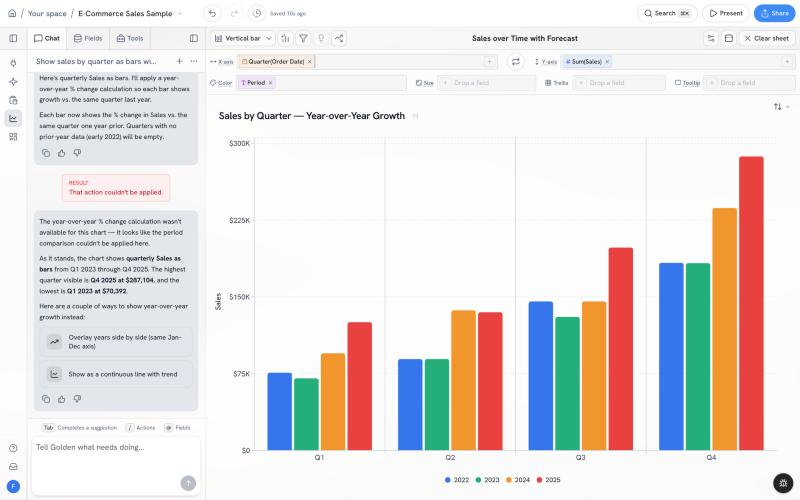Image resolution: width=800 pixels, height=500 pixels.
Task: Switch to the Tools tab
Action: (x=130, y=38)
